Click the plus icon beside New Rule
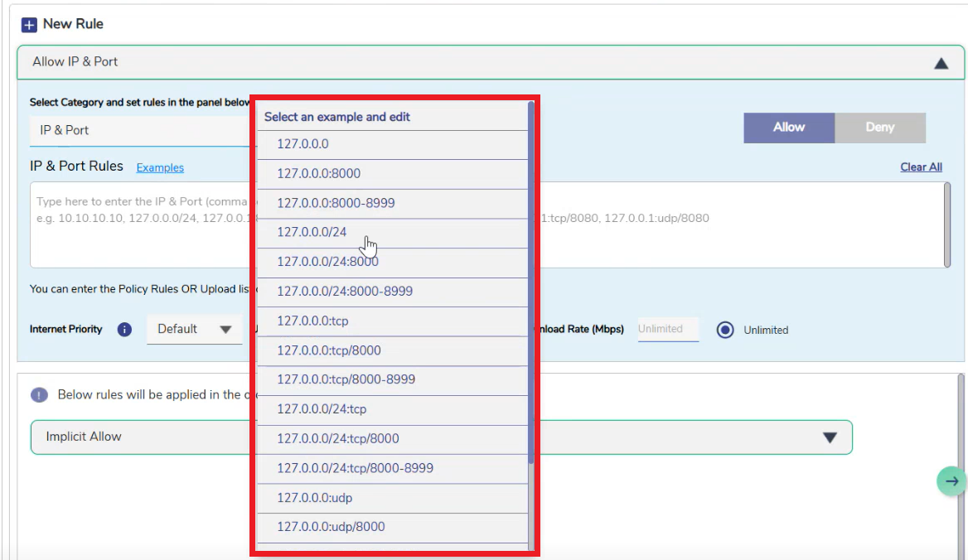This screenshot has width=968, height=560. (x=29, y=25)
